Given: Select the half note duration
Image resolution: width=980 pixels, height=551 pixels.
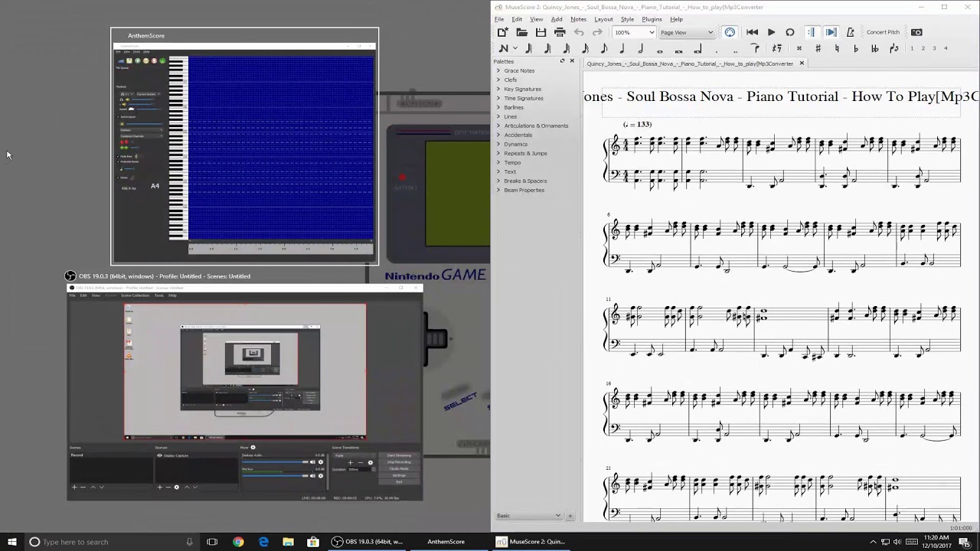Looking at the screenshot, I should (x=641, y=48).
